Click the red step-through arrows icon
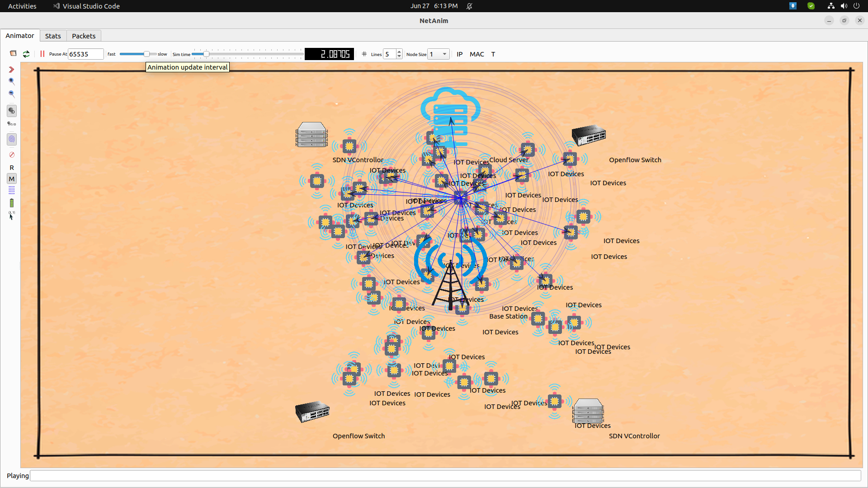 (12, 70)
